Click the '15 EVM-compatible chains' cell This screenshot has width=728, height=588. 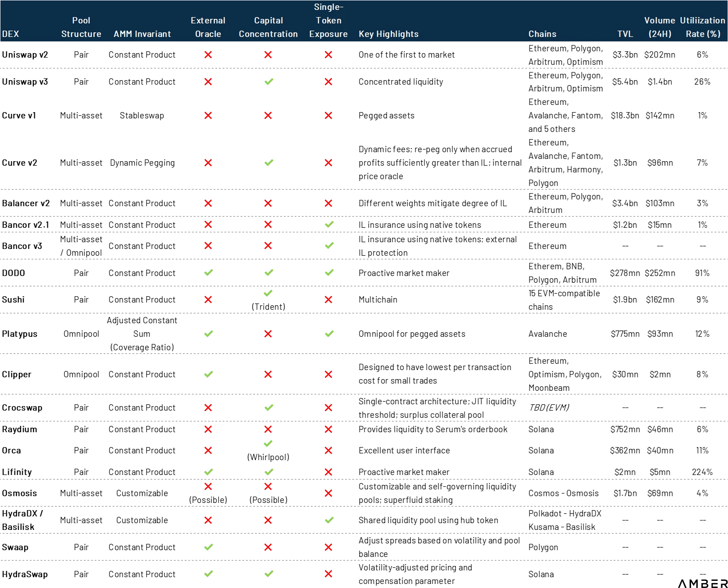click(x=564, y=300)
